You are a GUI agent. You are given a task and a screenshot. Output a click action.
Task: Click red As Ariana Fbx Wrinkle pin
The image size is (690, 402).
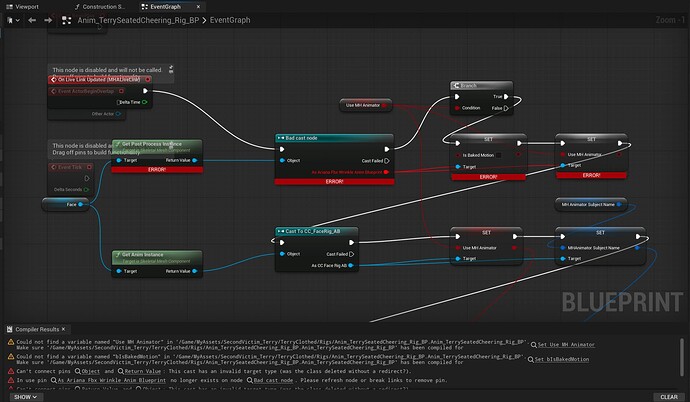tap(386, 172)
